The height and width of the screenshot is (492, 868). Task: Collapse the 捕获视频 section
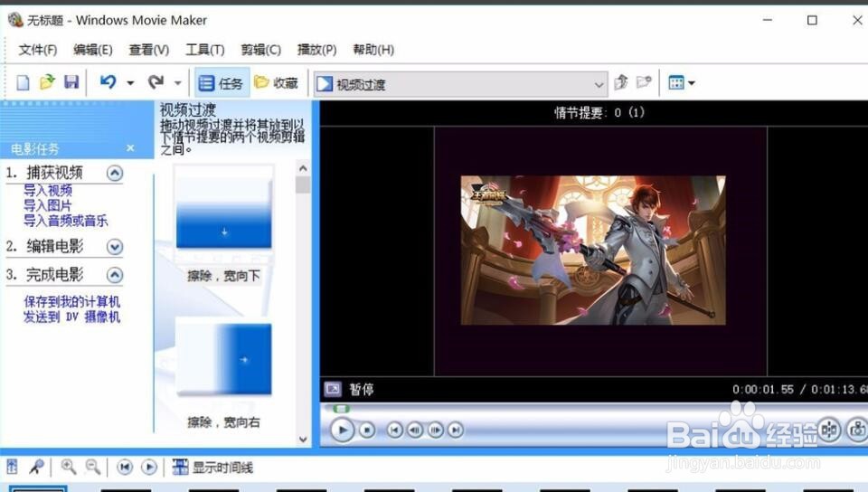[115, 174]
